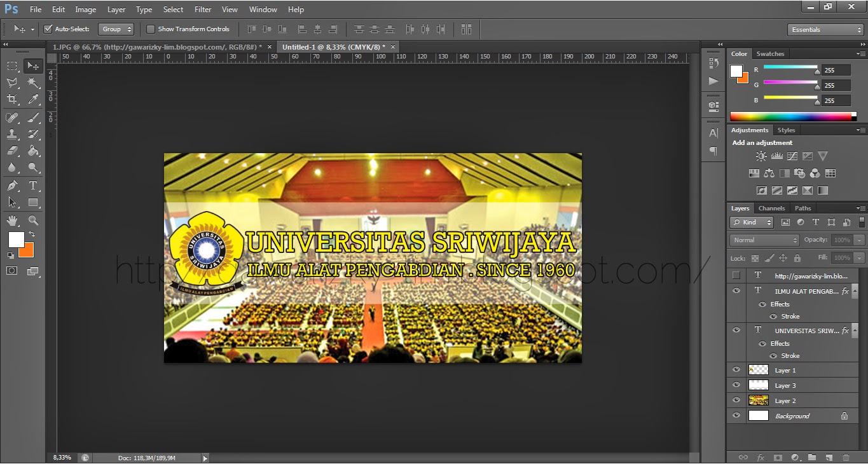The height and width of the screenshot is (464, 868).
Task: Select the Lasso tool
Action: click(x=12, y=83)
